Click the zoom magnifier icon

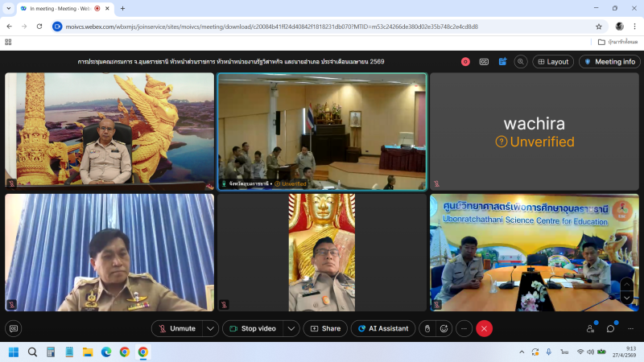click(x=521, y=61)
